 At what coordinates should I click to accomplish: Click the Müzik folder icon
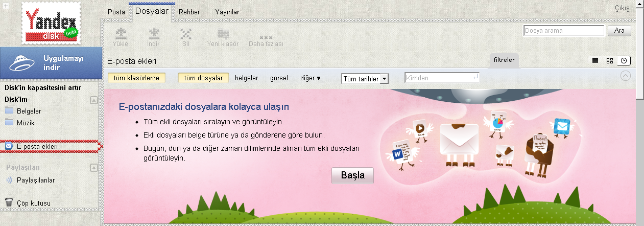pyautogui.click(x=9, y=122)
